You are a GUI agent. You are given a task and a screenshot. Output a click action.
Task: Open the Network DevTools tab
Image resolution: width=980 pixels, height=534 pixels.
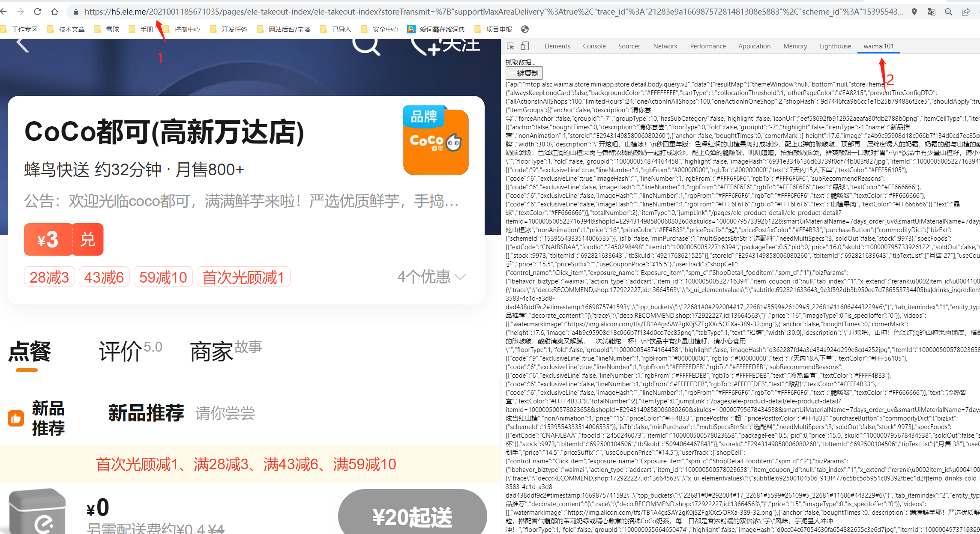pyautogui.click(x=665, y=46)
